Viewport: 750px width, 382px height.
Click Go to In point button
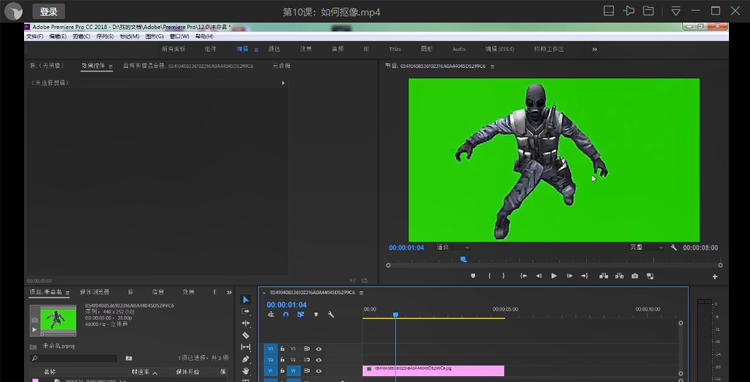pos(524,276)
